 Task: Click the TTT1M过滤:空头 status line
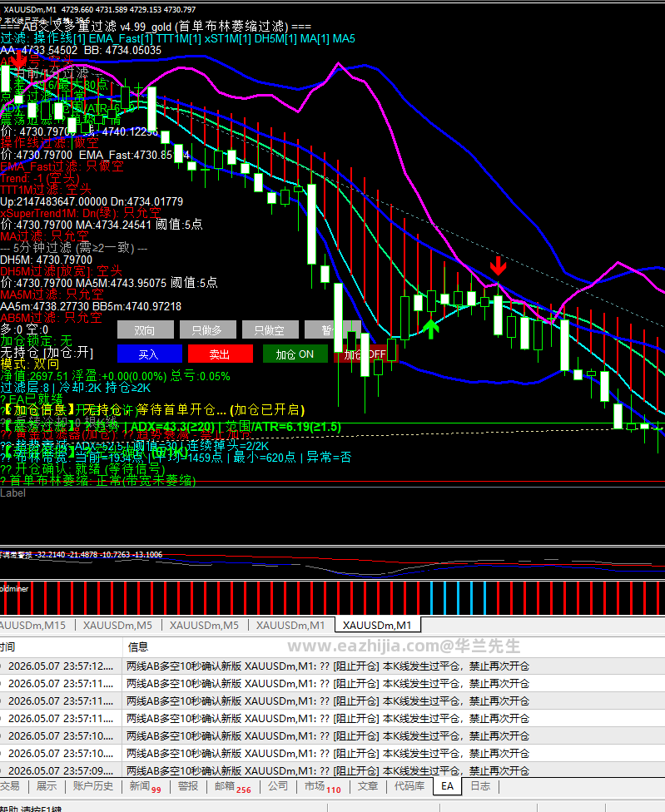click(x=46, y=190)
